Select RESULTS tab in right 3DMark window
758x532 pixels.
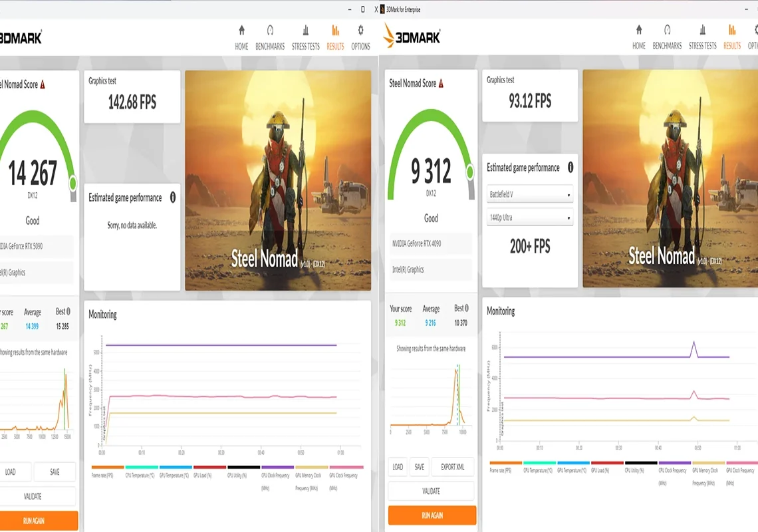pyautogui.click(x=732, y=37)
